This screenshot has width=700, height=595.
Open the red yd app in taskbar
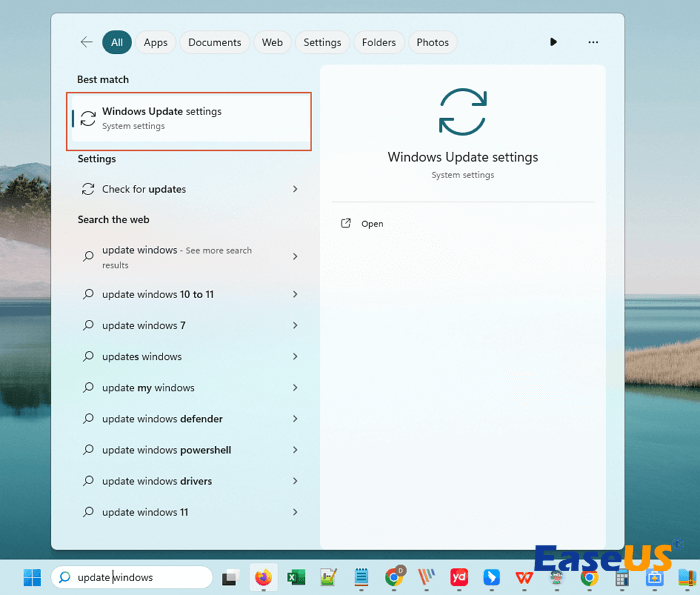(x=459, y=577)
